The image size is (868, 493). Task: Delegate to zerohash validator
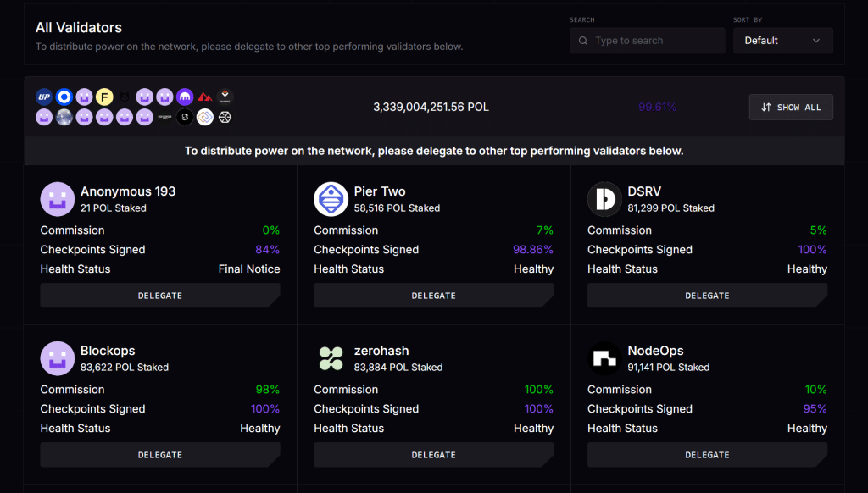coord(433,455)
